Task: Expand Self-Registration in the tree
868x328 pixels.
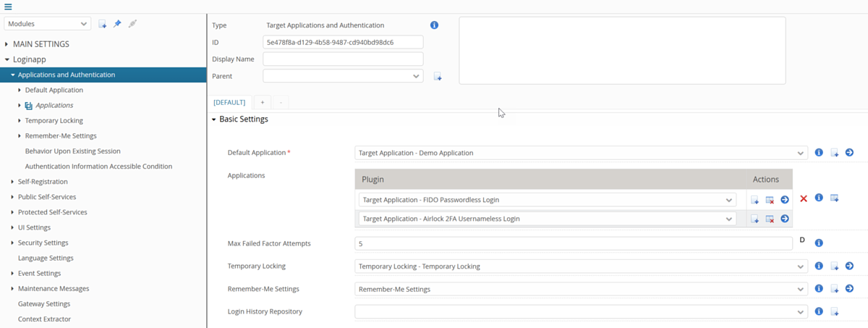Action: (x=12, y=182)
